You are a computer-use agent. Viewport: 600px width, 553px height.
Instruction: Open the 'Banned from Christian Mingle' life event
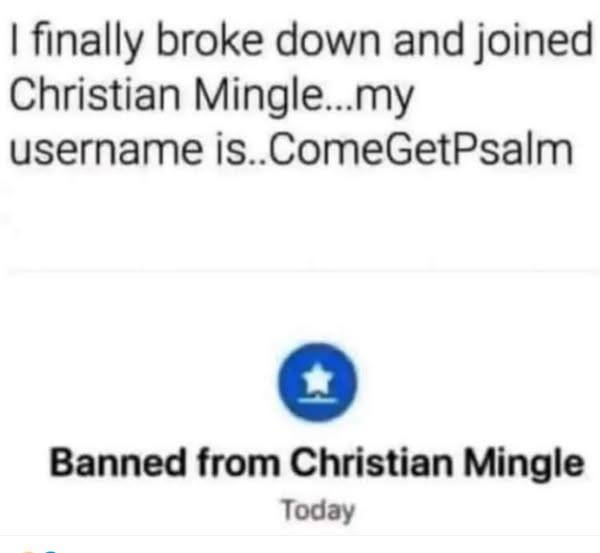coord(317,462)
